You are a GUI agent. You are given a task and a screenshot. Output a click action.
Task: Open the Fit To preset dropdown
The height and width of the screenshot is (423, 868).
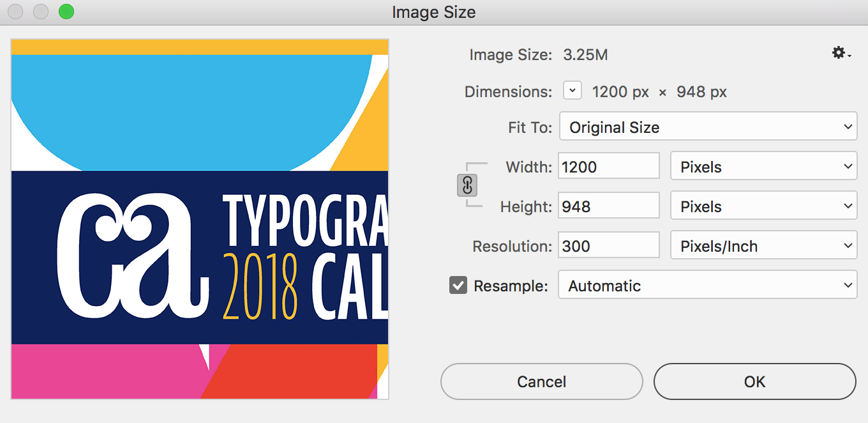click(707, 127)
